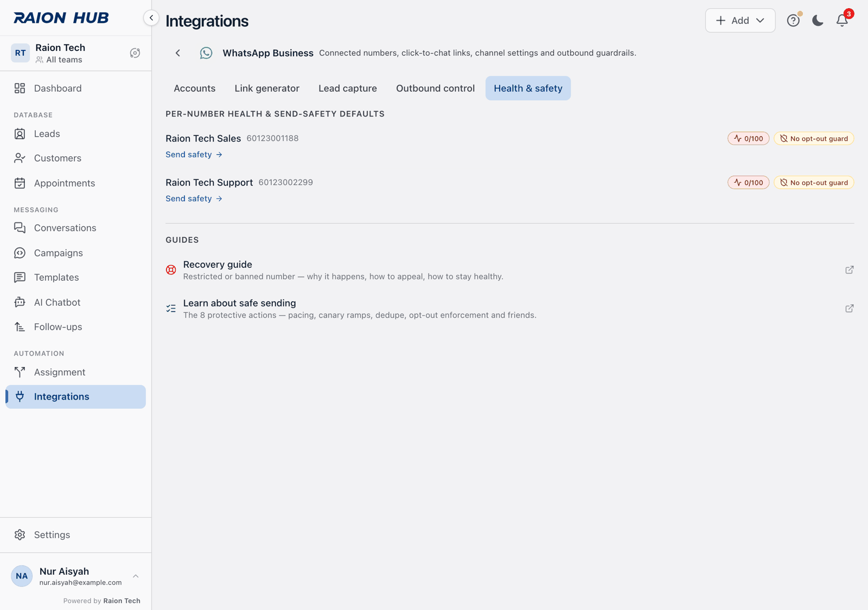
Task: Click No opt-out guard badge for Raion Tech Support
Action: tap(814, 183)
